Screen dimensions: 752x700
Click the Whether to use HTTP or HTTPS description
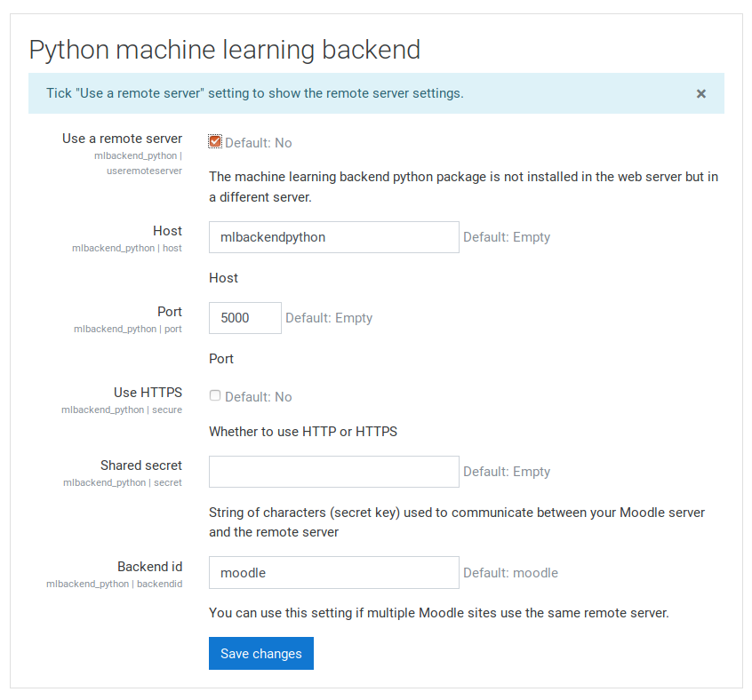[303, 432]
